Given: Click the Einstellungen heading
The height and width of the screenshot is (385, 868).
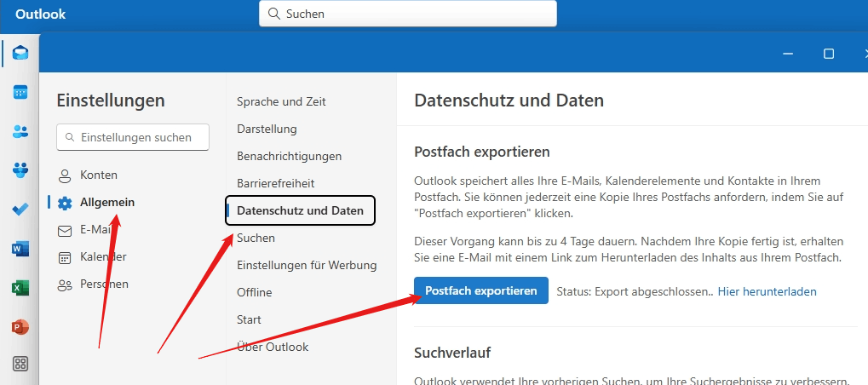Looking at the screenshot, I should (x=111, y=101).
